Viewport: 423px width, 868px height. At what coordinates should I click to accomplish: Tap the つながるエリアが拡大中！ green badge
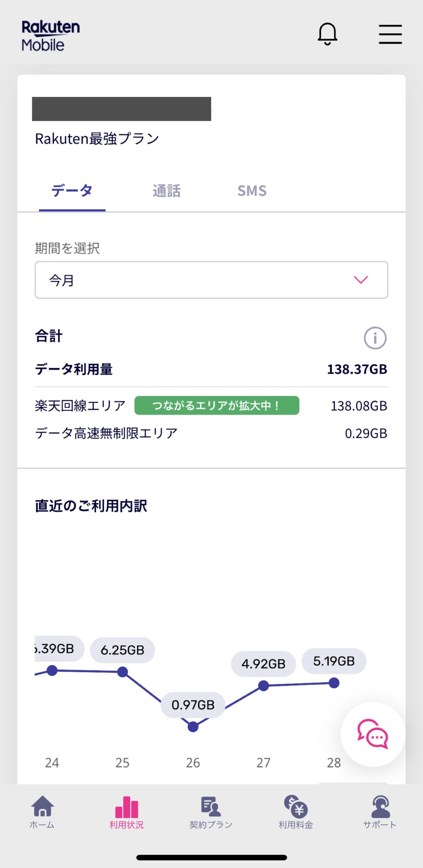click(x=217, y=406)
